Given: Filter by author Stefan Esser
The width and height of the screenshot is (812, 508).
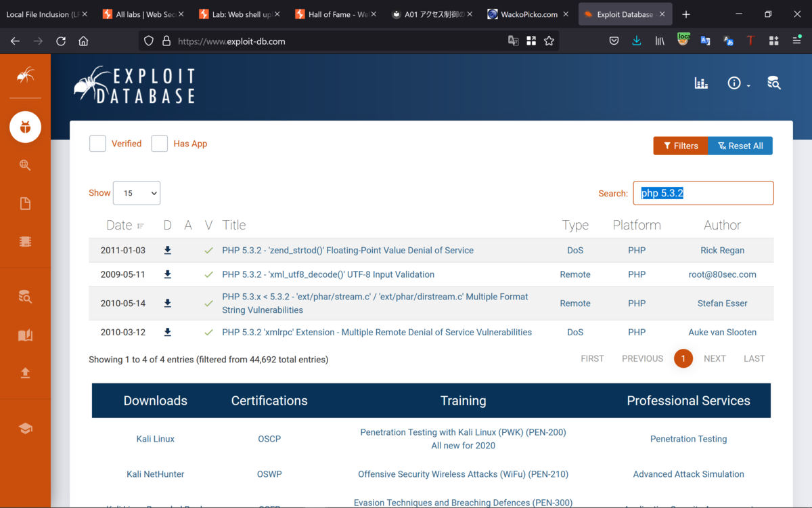Looking at the screenshot, I should tap(722, 303).
